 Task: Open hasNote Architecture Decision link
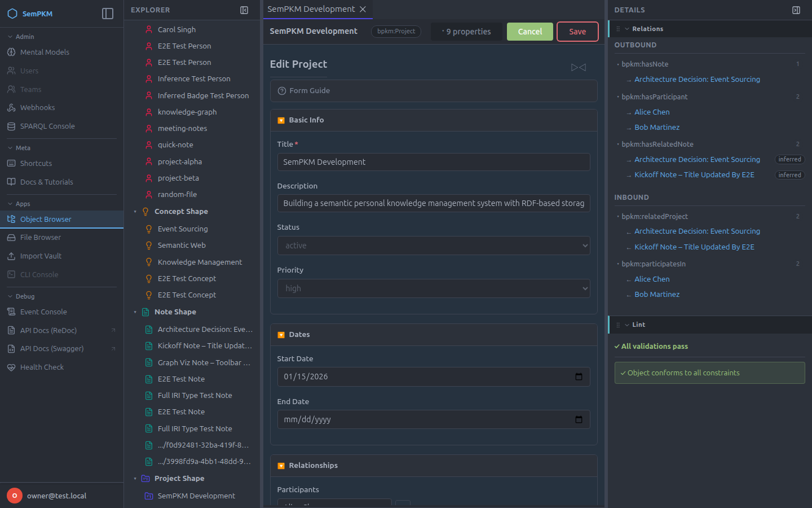coord(697,80)
